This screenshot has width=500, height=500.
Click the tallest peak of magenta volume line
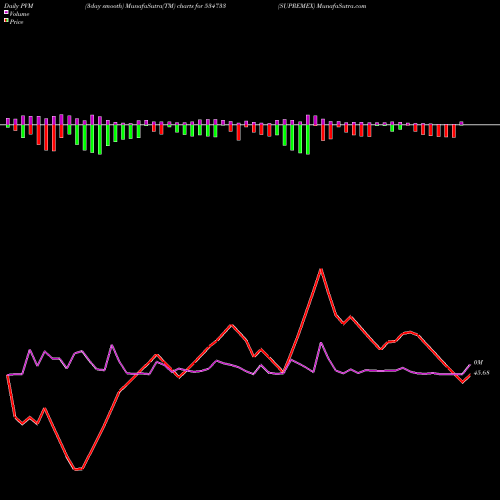tap(321, 343)
